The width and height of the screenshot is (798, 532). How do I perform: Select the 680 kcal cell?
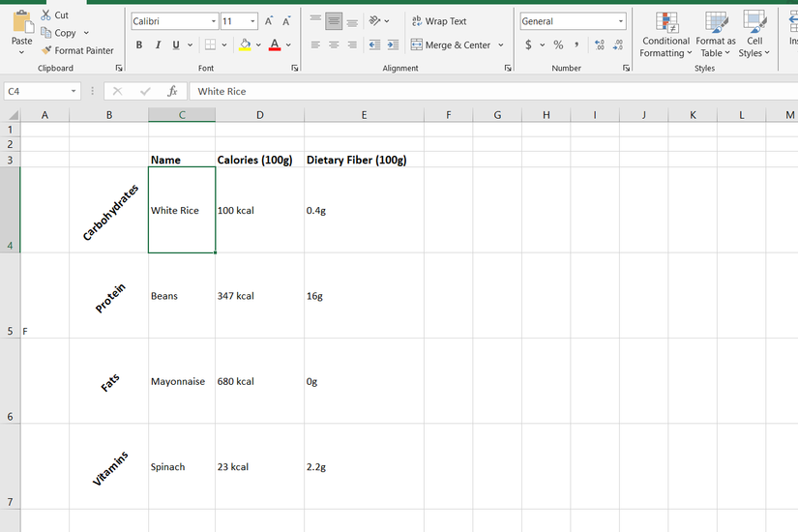point(259,381)
